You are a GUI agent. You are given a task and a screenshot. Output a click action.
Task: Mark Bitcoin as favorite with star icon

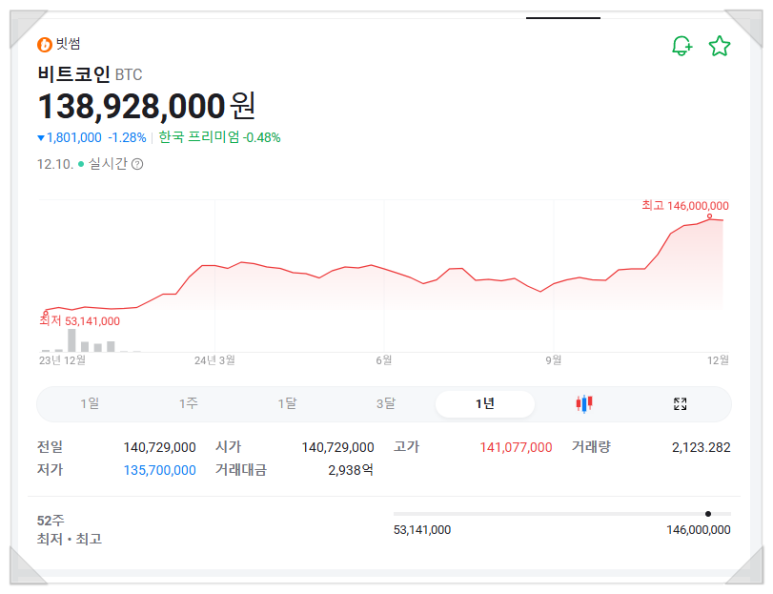[x=719, y=46]
